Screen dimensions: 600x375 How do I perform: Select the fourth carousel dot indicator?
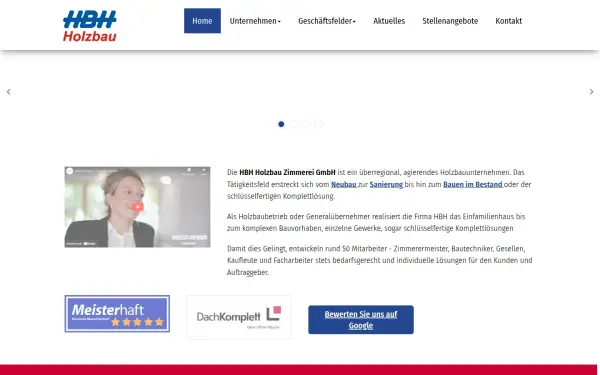point(319,124)
